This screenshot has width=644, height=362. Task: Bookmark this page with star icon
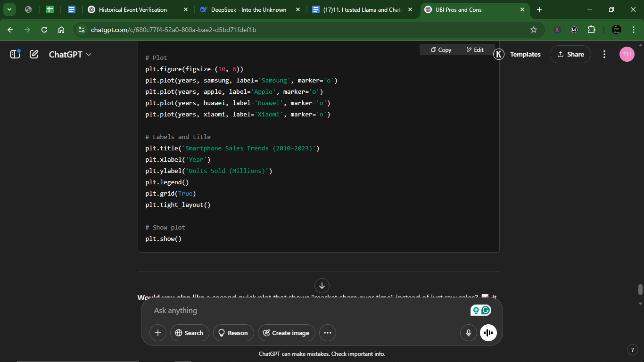coord(534,30)
